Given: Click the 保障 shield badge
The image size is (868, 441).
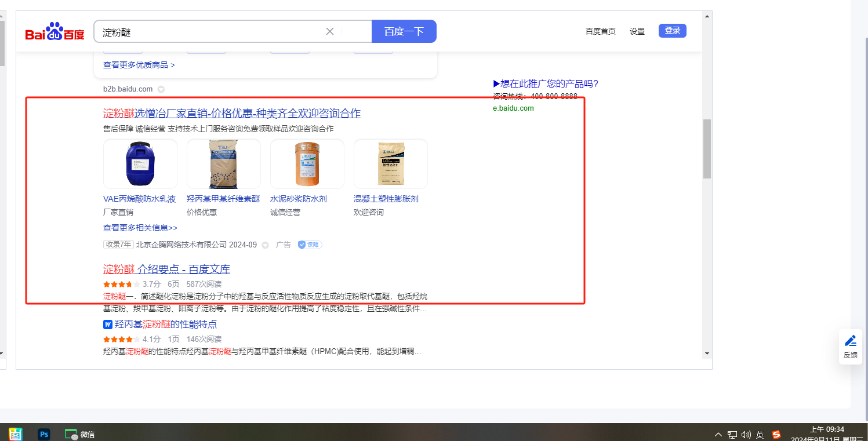Looking at the screenshot, I should point(310,245).
